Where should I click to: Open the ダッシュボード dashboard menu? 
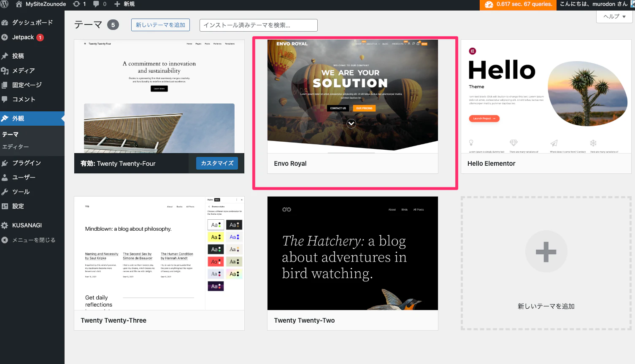(32, 22)
